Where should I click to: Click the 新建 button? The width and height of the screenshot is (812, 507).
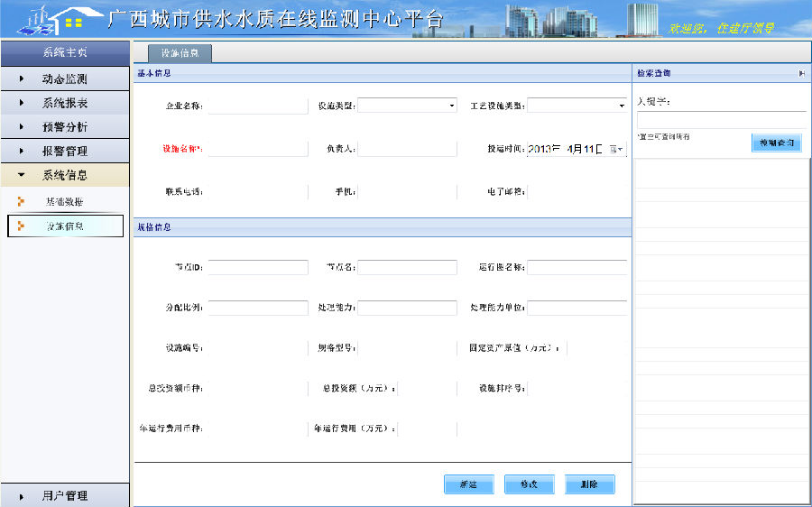point(468,484)
